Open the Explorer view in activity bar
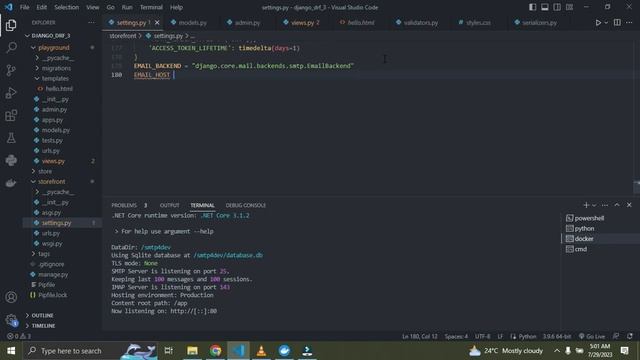640x360 pixels. 11,25
